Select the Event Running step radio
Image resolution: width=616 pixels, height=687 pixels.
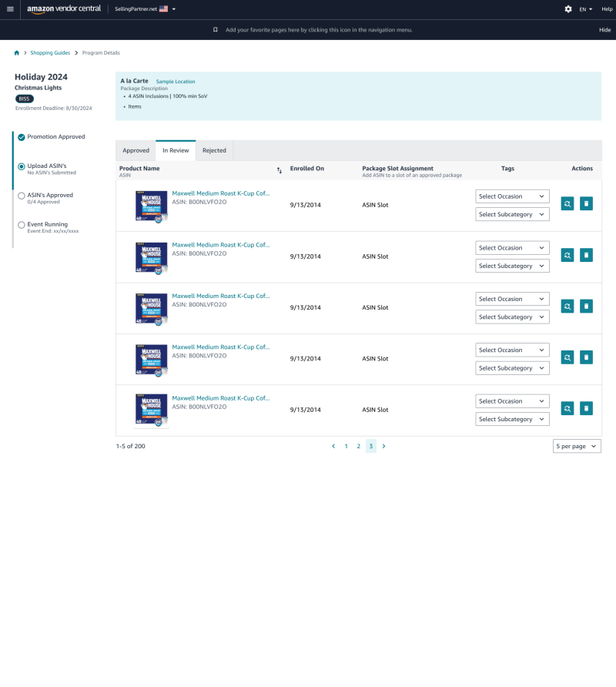pyautogui.click(x=22, y=225)
